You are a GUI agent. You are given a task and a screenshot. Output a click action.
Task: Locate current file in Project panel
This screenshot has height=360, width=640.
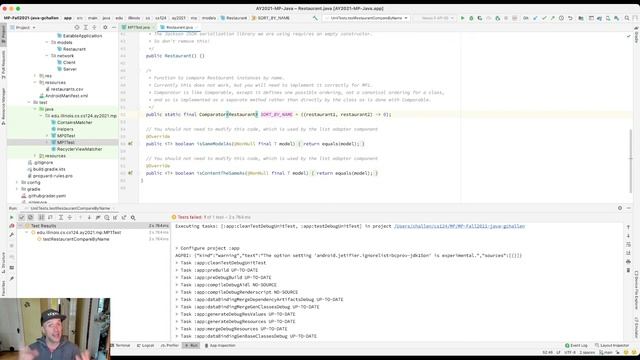click(x=77, y=27)
